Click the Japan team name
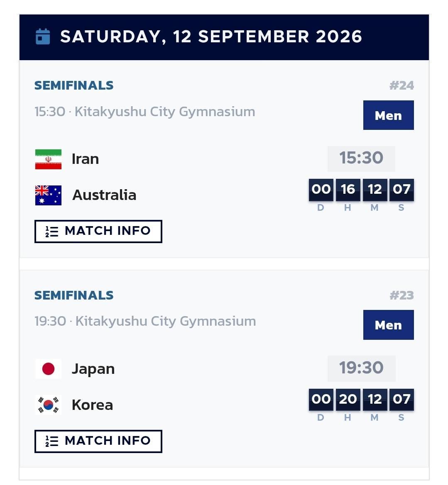The width and height of the screenshot is (448, 485). point(93,369)
